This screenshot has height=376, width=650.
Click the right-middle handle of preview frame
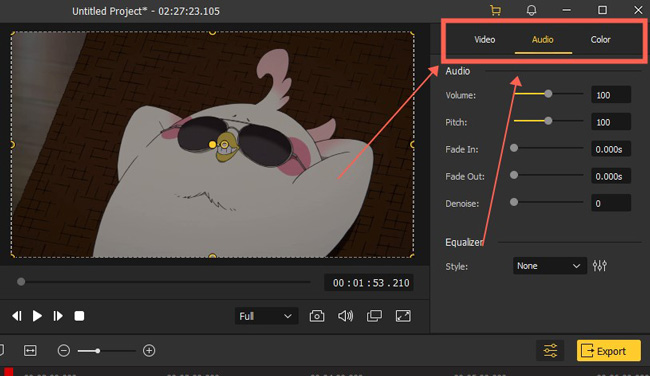[x=412, y=144]
